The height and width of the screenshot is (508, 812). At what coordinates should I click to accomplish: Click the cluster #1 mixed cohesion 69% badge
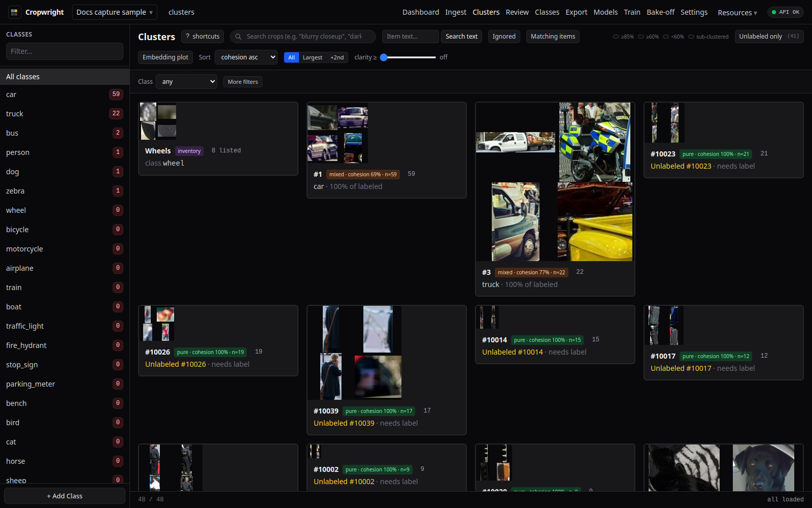pyautogui.click(x=363, y=174)
